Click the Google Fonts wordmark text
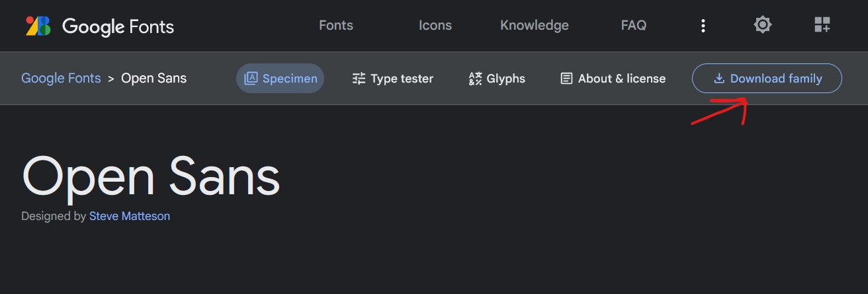This screenshot has height=294, width=868. click(x=118, y=26)
